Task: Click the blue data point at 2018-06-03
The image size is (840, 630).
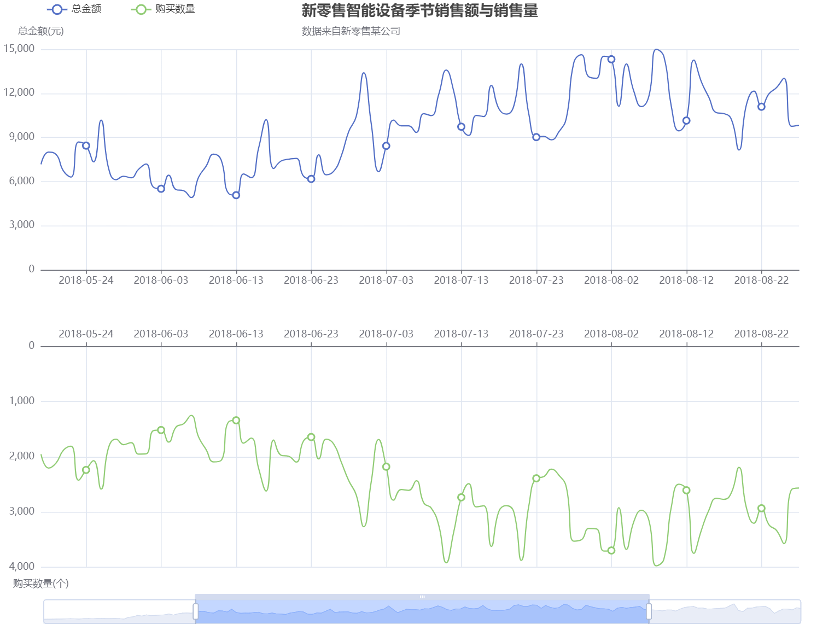Action: pos(161,189)
